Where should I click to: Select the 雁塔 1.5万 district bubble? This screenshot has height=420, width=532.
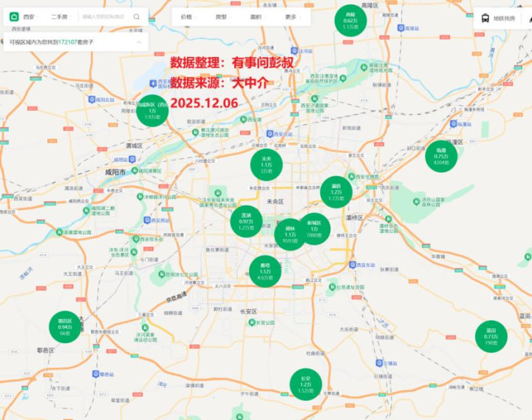click(265, 271)
